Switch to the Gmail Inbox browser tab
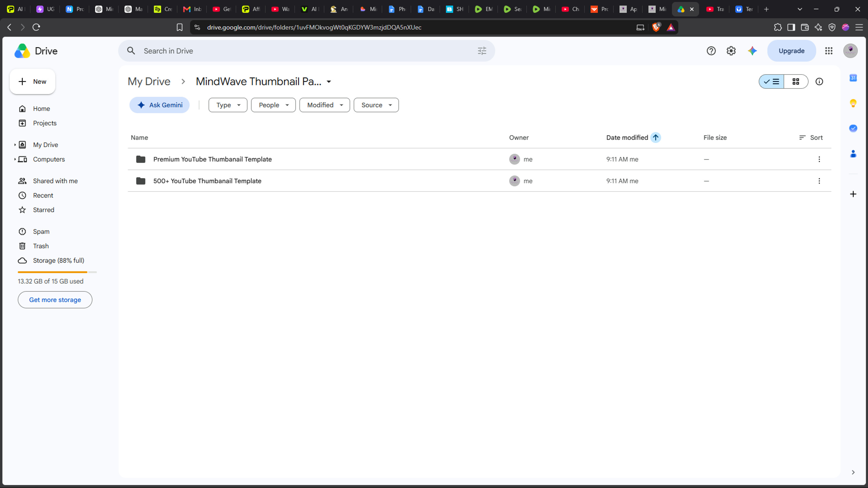The width and height of the screenshot is (868, 488). [x=192, y=9]
